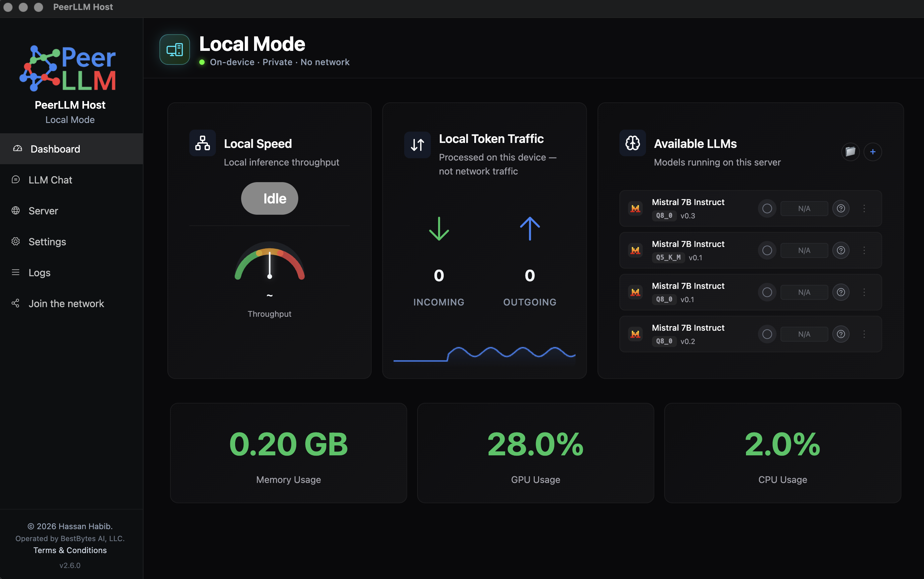Click the Q8_0 badge of the v0.3 model
Image resolution: width=924 pixels, height=579 pixels.
[664, 216]
